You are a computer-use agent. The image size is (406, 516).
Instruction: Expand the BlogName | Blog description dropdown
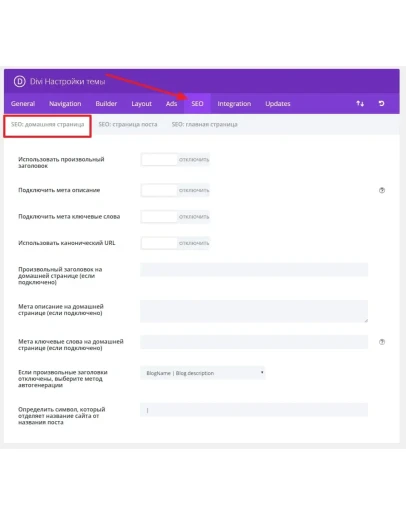point(203,373)
